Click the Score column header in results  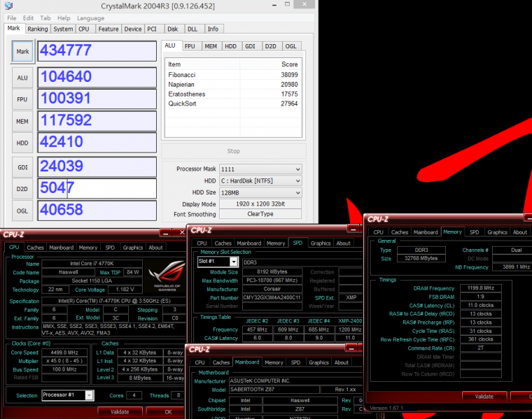click(x=289, y=64)
